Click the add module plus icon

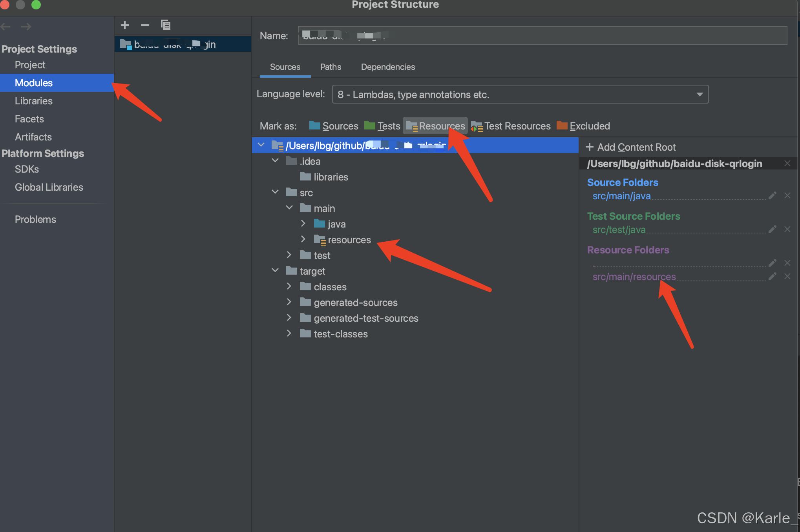(x=125, y=25)
